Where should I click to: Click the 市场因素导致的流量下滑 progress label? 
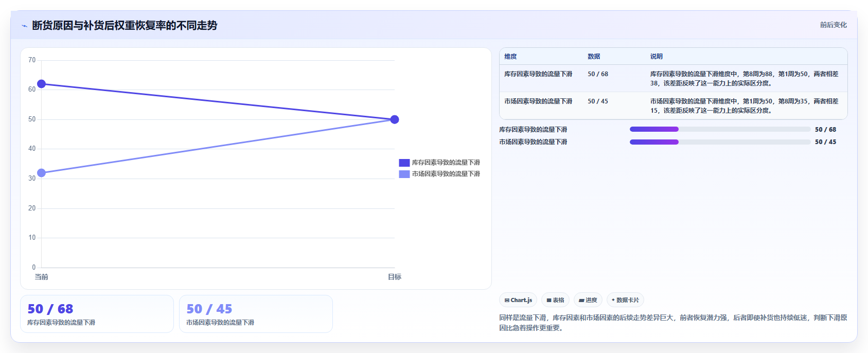tap(533, 142)
